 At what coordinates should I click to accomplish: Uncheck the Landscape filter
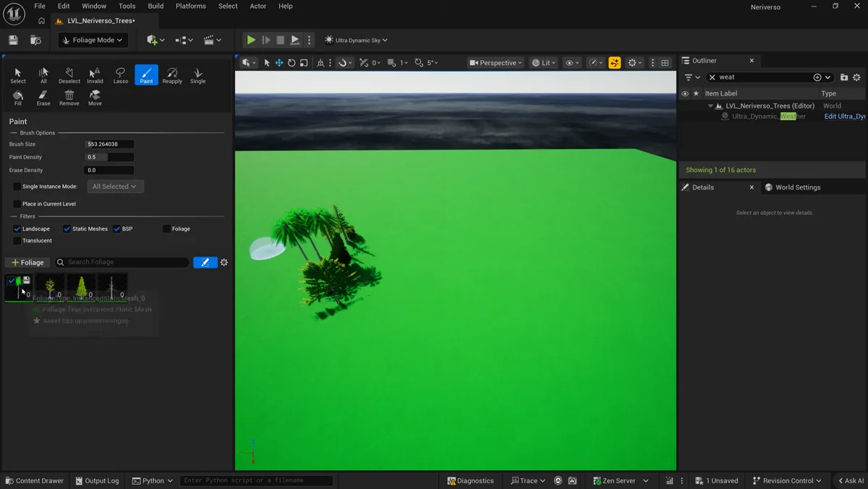(17, 229)
